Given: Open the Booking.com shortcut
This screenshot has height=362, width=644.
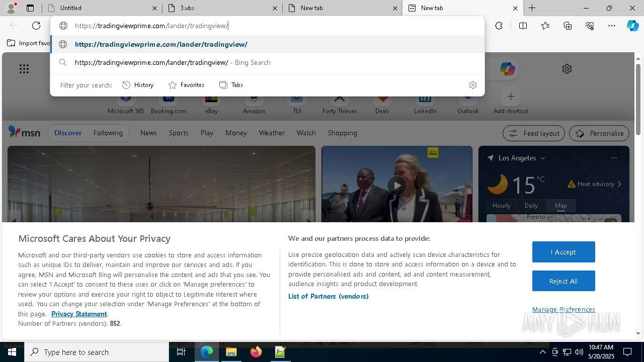Looking at the screenshot, I should [169, 105].
